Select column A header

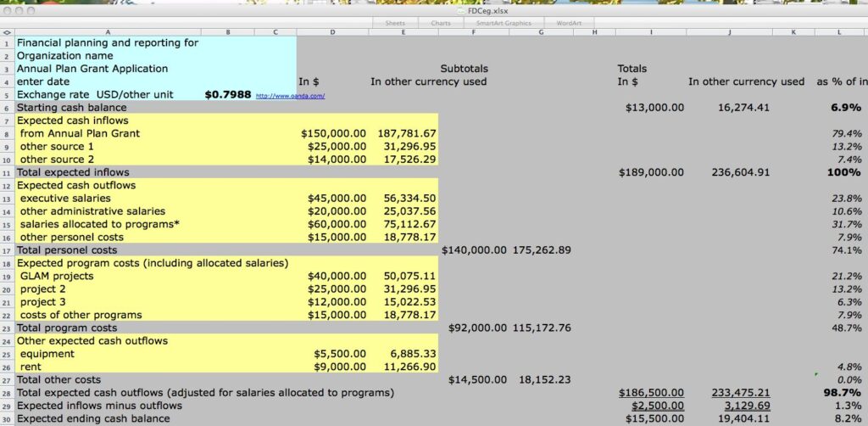coord(108,33)
